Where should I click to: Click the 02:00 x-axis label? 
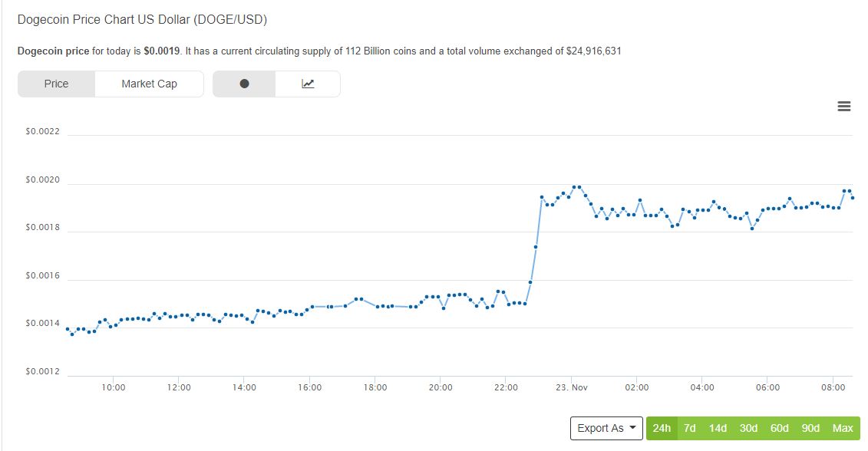(x=636, y=387)
